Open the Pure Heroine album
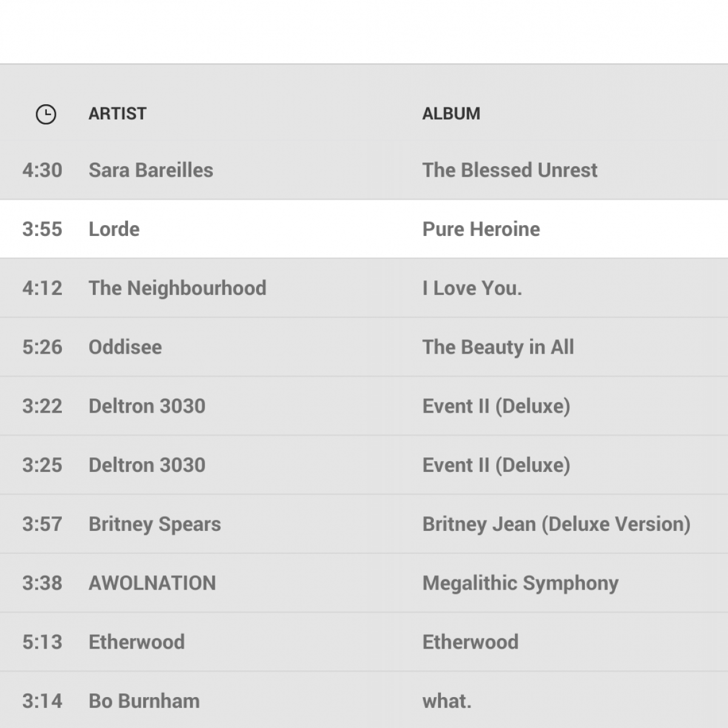This screenshot has height=728, width=728. click(x=481, y=229)
